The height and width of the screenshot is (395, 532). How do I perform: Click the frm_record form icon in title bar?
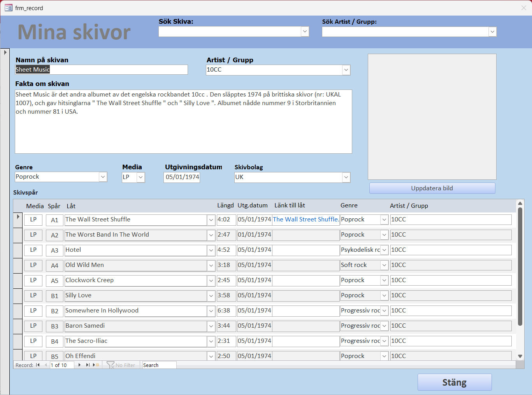(8, 8)
